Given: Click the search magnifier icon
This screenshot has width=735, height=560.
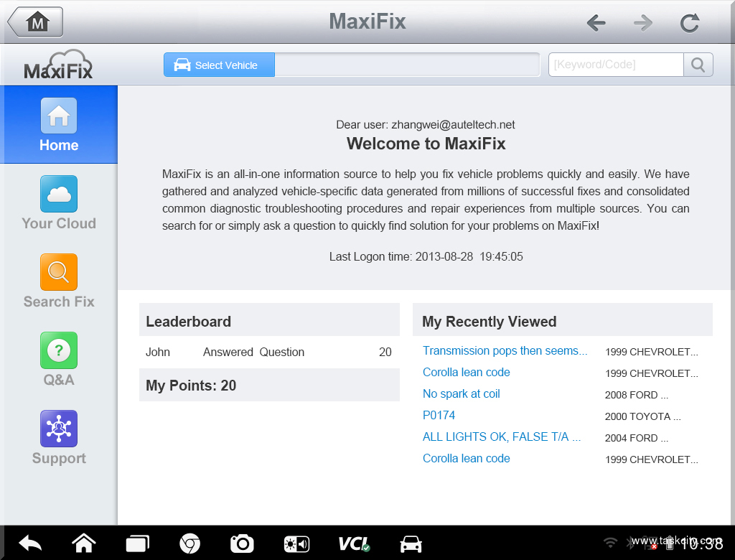Looking at the screenshot, I should pos(697,65).
